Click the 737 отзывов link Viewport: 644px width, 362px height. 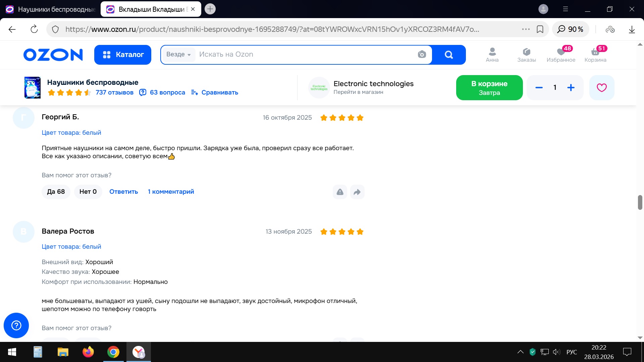114,93
